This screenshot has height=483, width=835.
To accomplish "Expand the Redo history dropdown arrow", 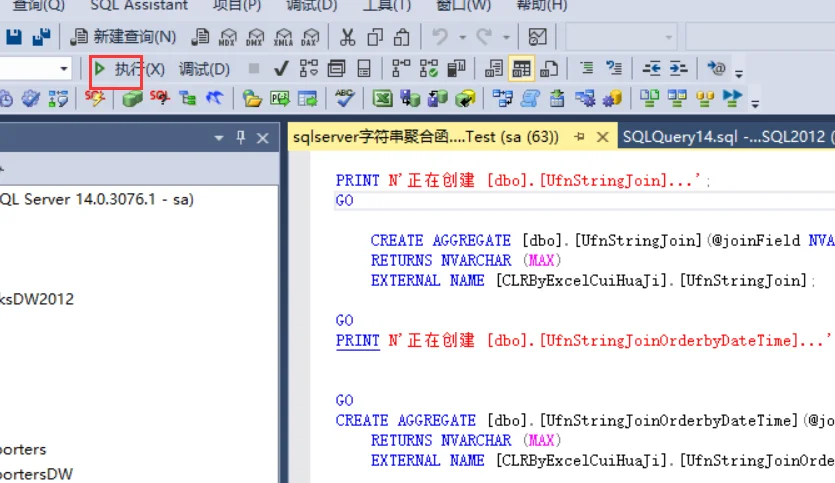I will click(506, 37).
